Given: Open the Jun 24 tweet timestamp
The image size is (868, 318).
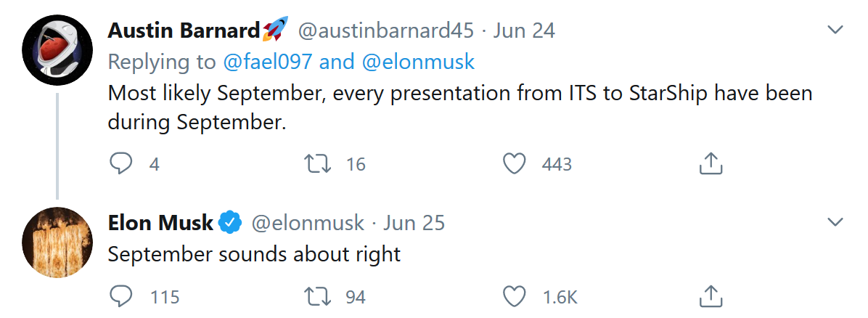Looking at the screenshot, I should [x=524, y=30].
